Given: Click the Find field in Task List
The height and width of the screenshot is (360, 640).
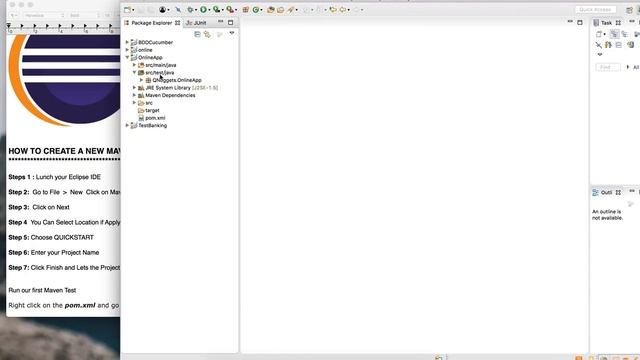Looking at the screenshot, I should 608,67.
